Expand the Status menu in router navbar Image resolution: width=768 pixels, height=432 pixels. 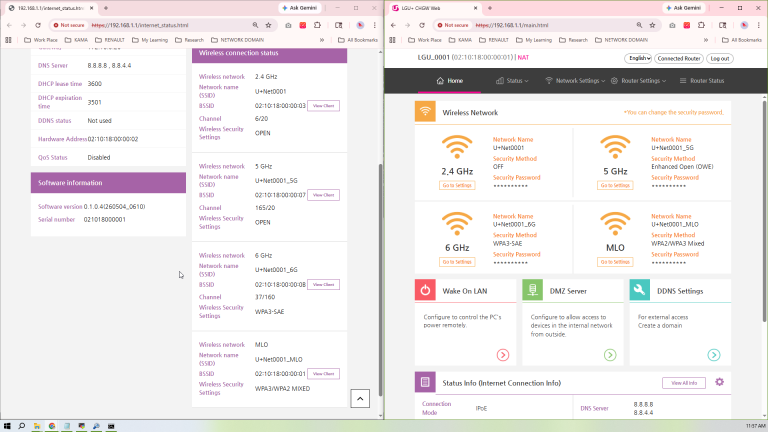512,81
